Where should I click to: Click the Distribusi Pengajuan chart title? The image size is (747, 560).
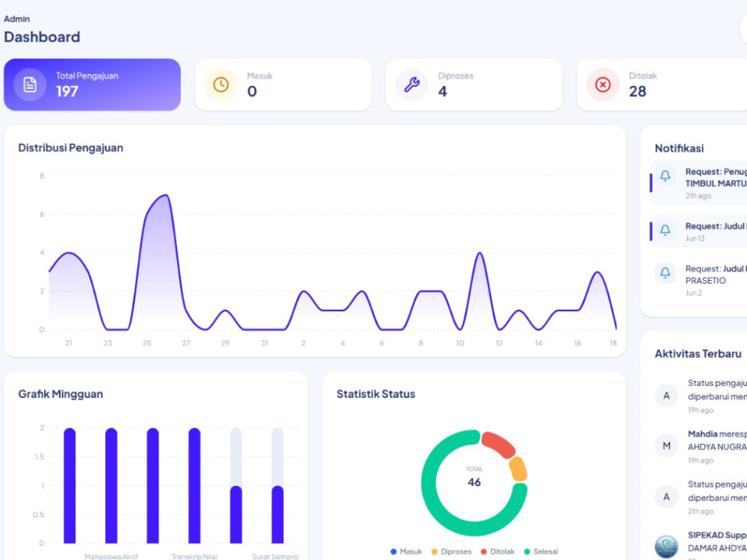pyautogui.click(x=70, y=148)
